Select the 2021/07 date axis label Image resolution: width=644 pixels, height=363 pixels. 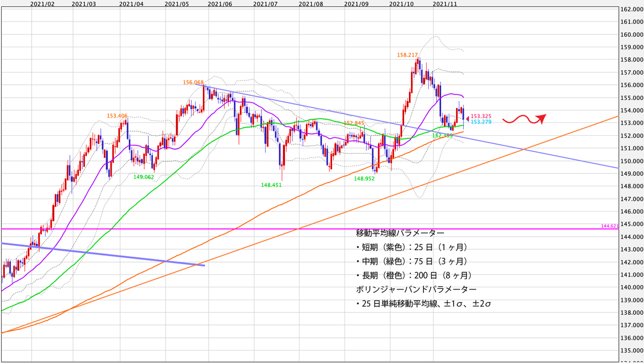[x=266, y=4]
